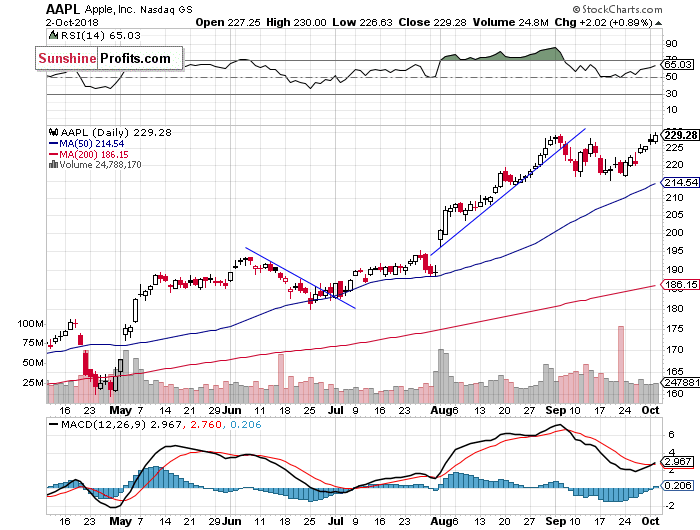
Task: Click the volume bars icon in the legend
Action: tap(53, 164)
